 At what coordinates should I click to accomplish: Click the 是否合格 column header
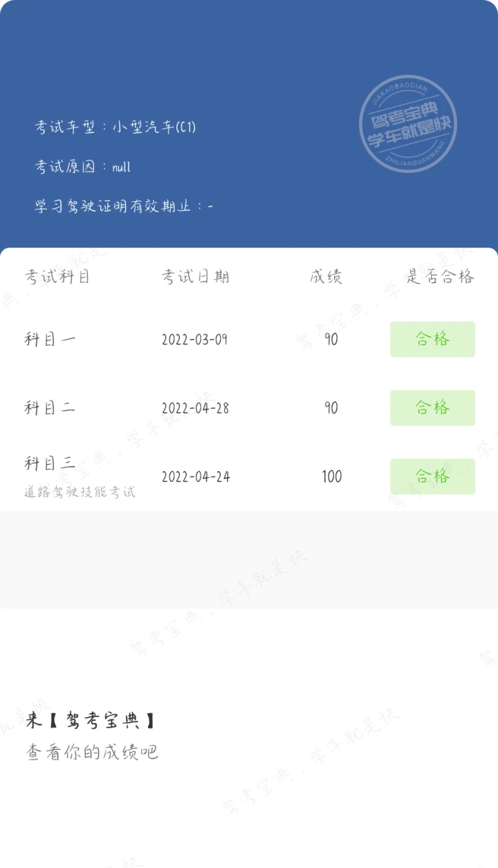point(440,277)
